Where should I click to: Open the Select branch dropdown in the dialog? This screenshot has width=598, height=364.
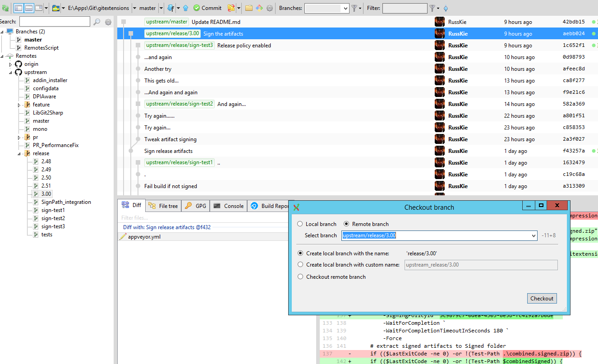pos(534,235)
